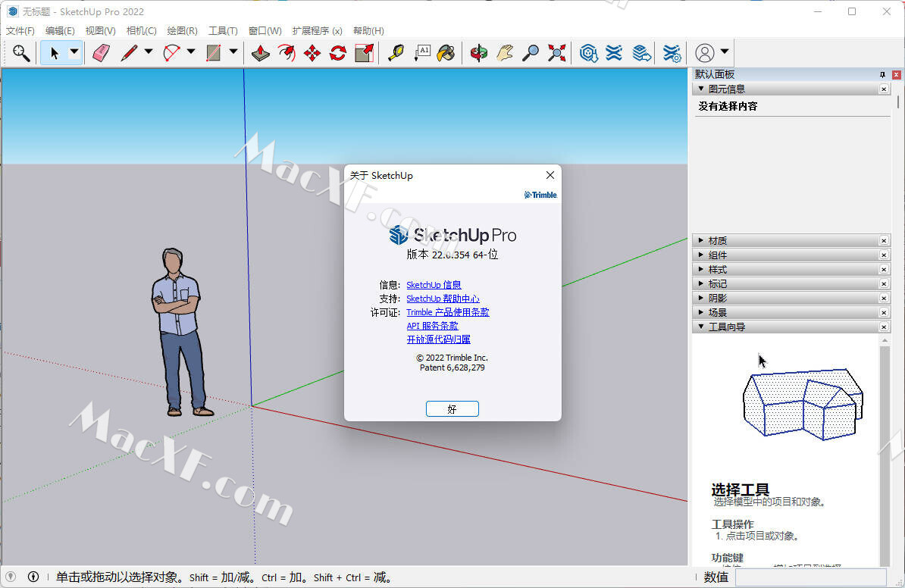Open the 文件(F) menu
This screenshot has width=905, height=588.
(20, 30)
